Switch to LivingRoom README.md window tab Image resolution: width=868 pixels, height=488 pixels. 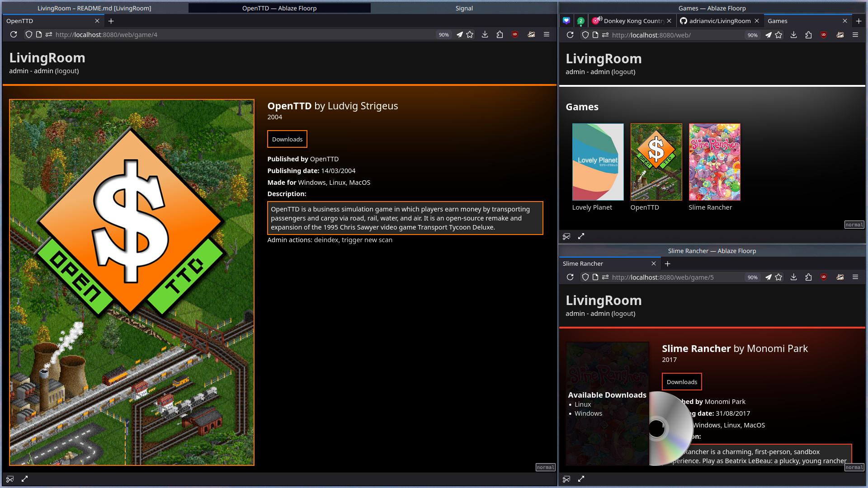tap(94, 8)
